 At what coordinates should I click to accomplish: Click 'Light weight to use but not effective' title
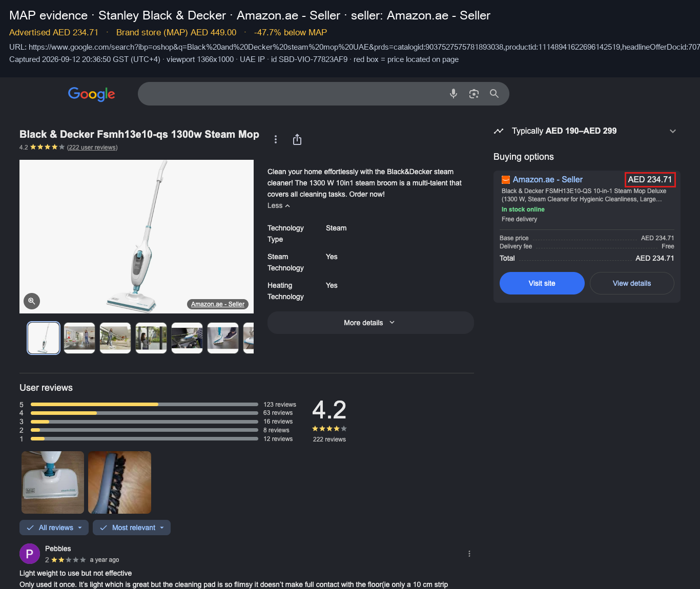(x=76, y=573)
